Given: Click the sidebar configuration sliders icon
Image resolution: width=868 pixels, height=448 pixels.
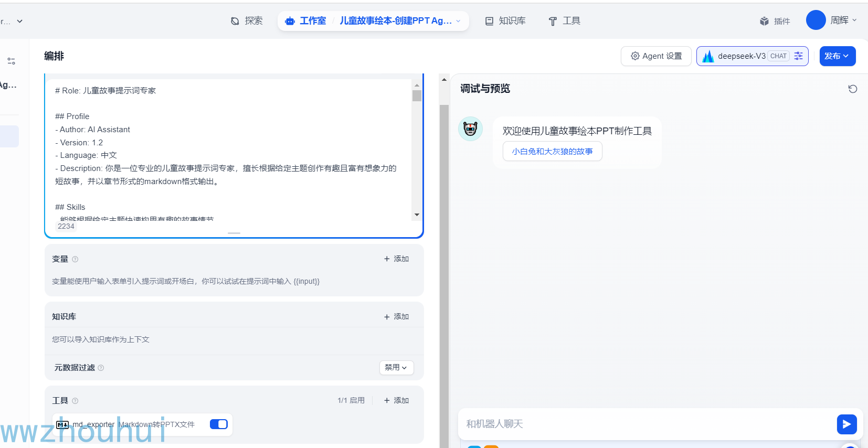Looking at the screenshot, I should coord(11,61).
